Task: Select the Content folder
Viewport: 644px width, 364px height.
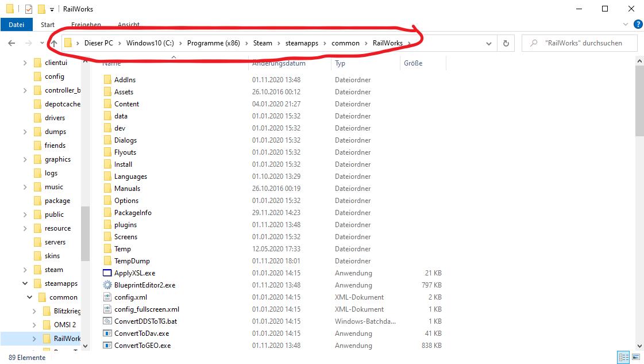Action: click(x=126, y=104)
